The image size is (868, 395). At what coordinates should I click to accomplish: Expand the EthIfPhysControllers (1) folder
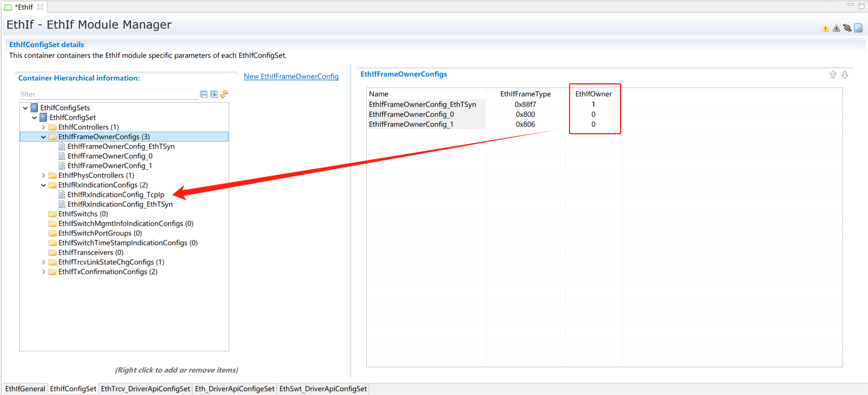point(44,175)
